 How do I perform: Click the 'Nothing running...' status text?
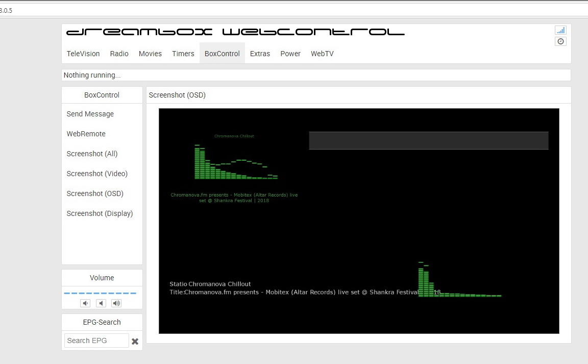pyautogui.click(x=92, y=75)
